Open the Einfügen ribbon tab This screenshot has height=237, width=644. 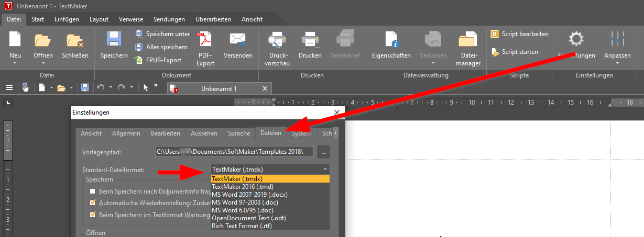click(67, 19)
